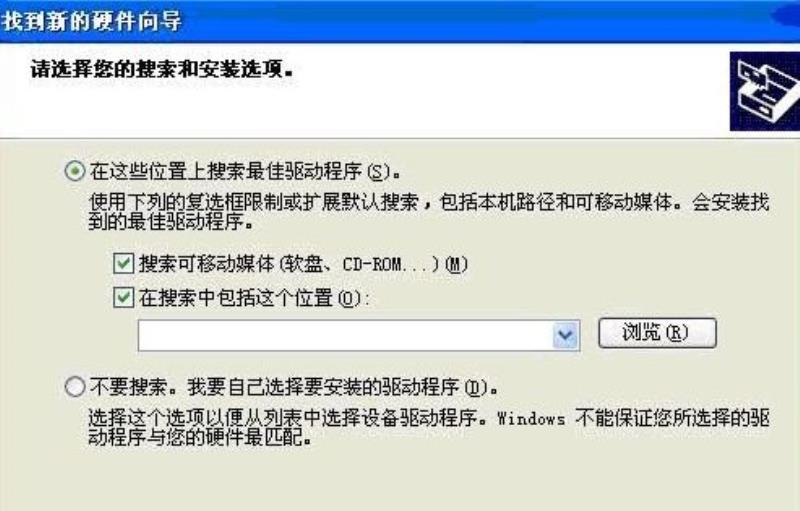Click the blue title bar empty area

coord(459,21)
